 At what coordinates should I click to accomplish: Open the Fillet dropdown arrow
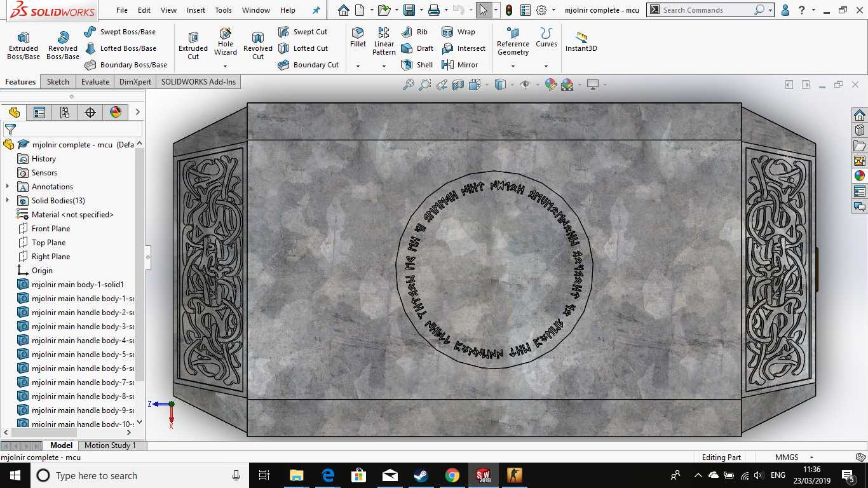point(358,66)
